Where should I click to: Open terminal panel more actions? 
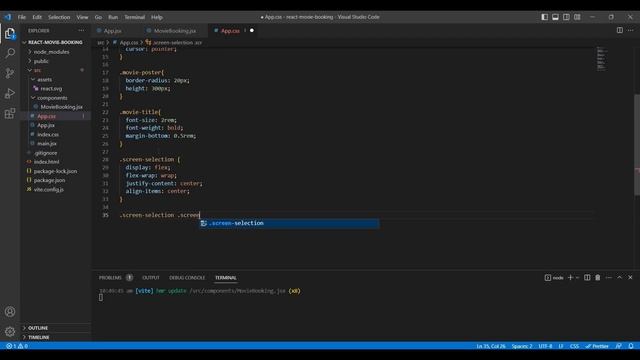[x=609, y=278]
